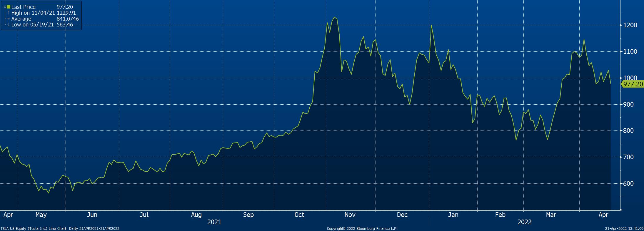Select the 'Average' legend label
Screen dimensions: 644x231
click(x=21, y=19)
